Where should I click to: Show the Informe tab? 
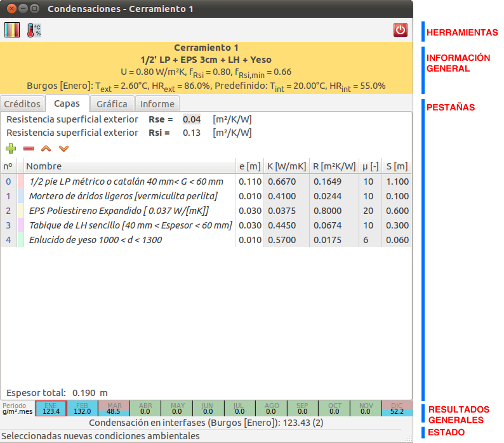157,103
